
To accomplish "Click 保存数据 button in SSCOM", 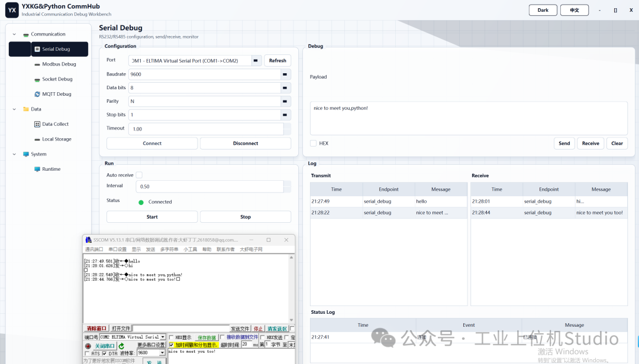I will coord(206,337).
